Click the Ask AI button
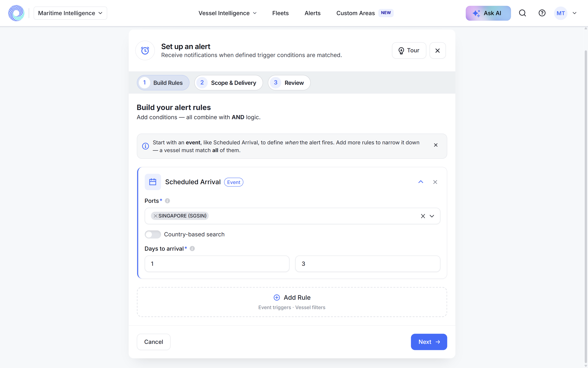This screenshot has width=588, height=368. (488, 13)
